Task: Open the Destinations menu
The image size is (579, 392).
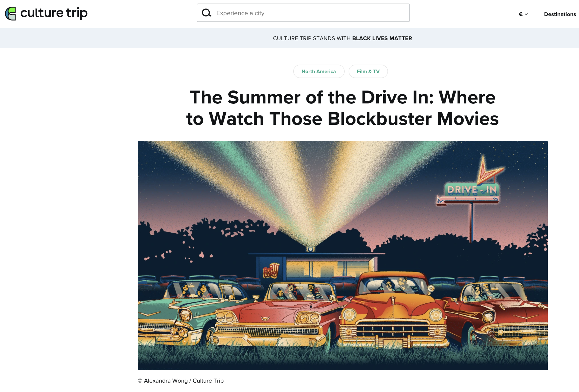Action: point(560,14)
